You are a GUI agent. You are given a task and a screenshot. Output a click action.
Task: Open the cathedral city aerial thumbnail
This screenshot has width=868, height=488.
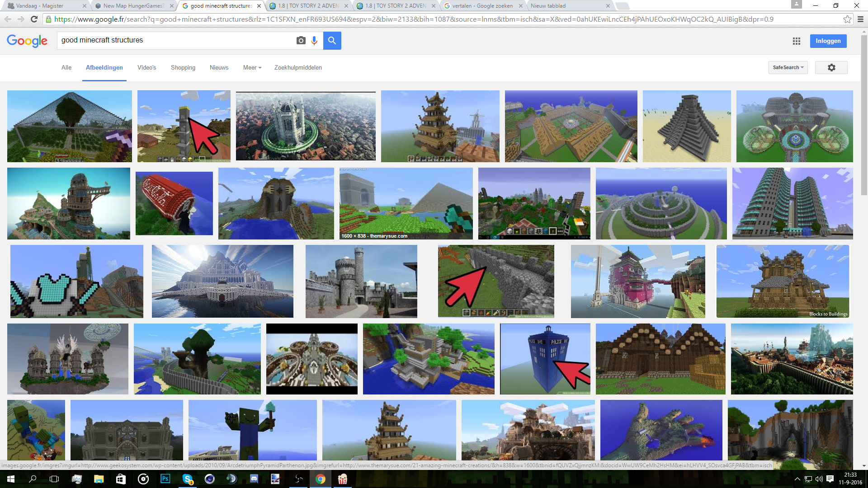[x=306, y=126]
